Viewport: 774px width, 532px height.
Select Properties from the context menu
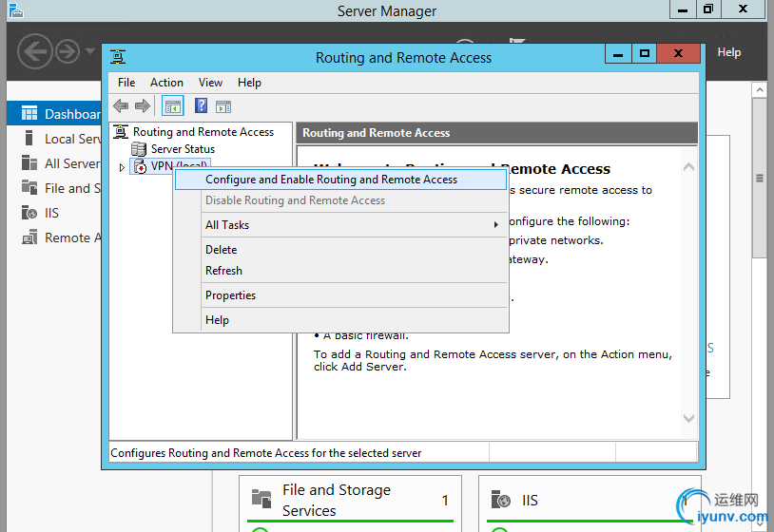point(230,295)
